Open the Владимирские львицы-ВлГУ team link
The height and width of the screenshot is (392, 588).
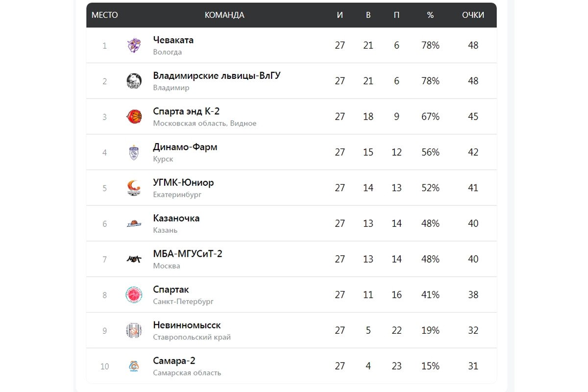[217, 76]
